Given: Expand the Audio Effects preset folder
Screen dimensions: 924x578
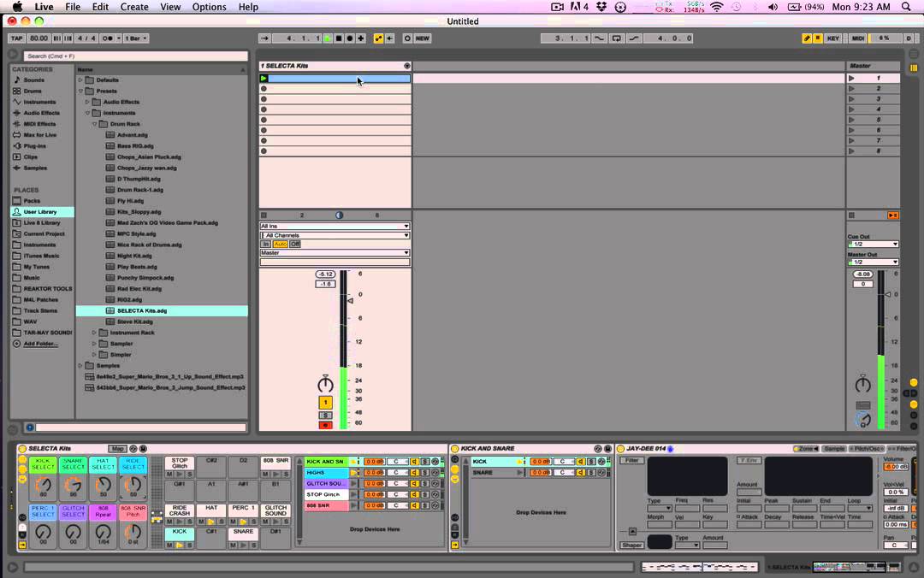Looking at the screenshot, I should point(87,102).
